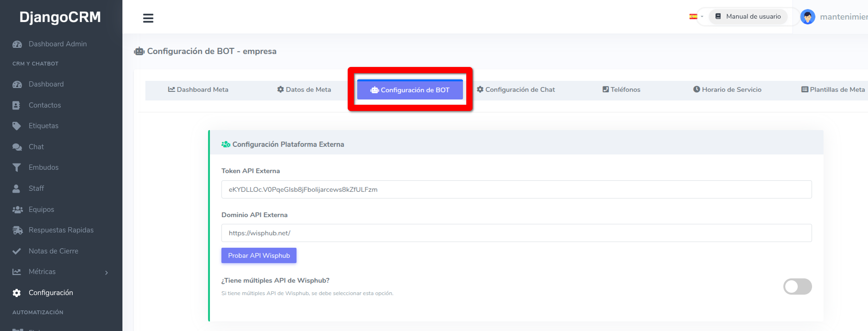Click the Teléfonos phone icon
Viewport: 868px width, 331px height.
[x=605, y=89]
